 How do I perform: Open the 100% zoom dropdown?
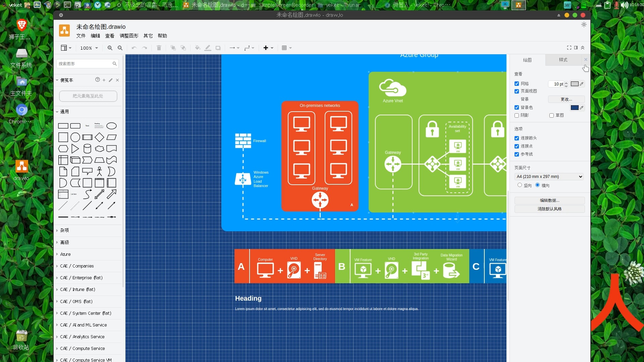pyautogui.click(x=89, y=48)
